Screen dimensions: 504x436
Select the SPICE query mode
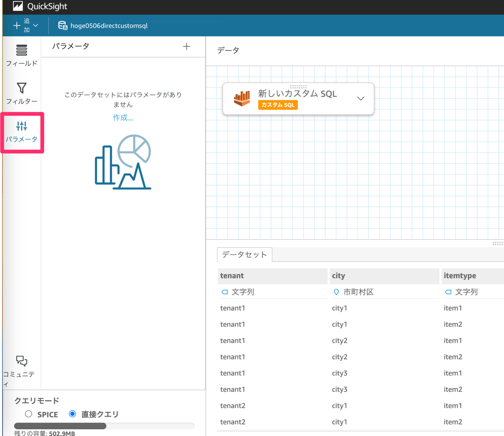tap(28, 414)
